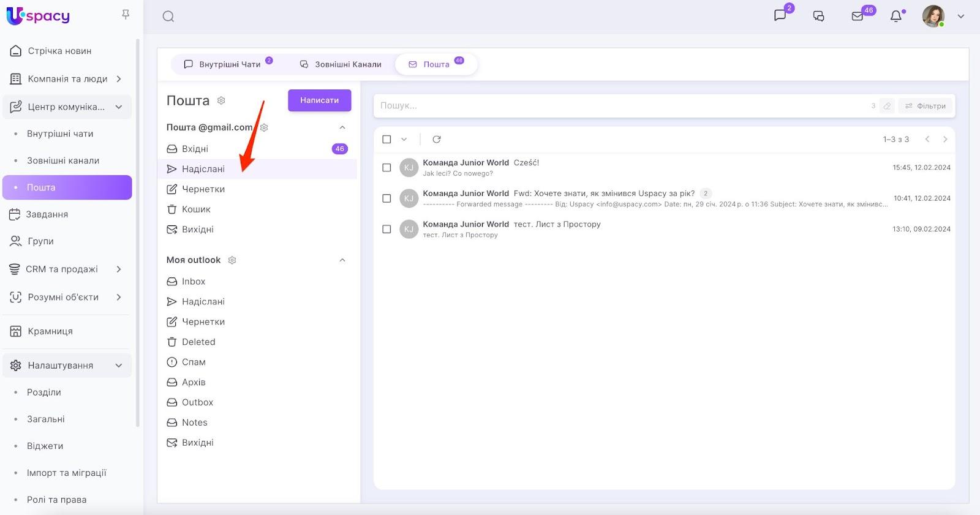
Task: Open external channels icon in top bar
Action: 819,16
